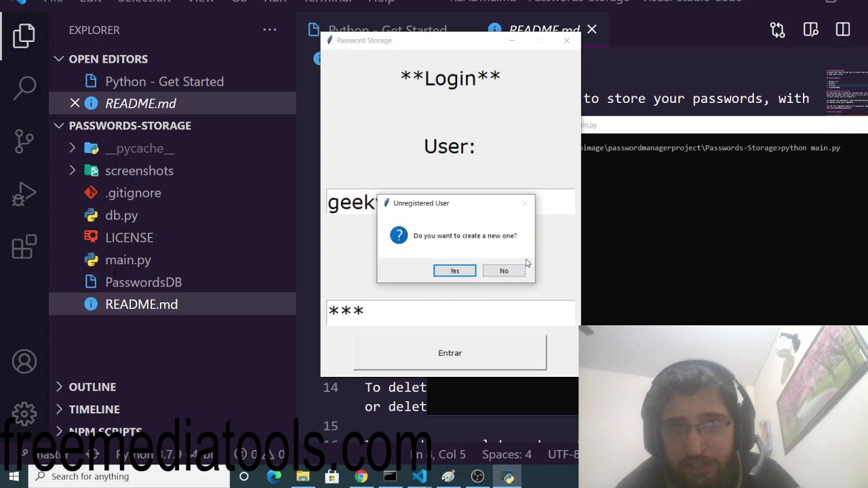Image resolution: width=868 pixels, height=488 pixels.
Task: Switch to the README.md editor tab
Action: [545, 30]
